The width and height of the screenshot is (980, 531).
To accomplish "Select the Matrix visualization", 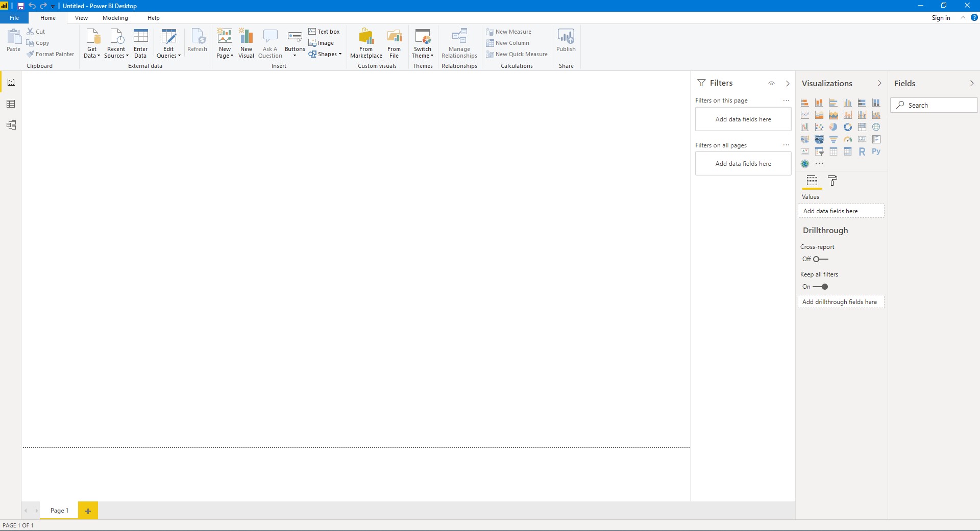I will [x=848, y=151].
